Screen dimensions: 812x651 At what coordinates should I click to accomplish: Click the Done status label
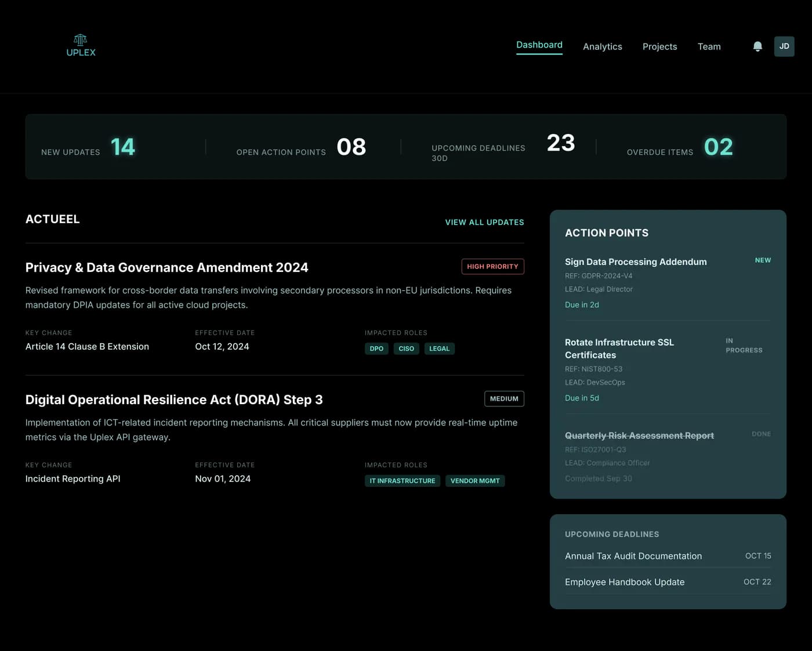tap(761, 434)
